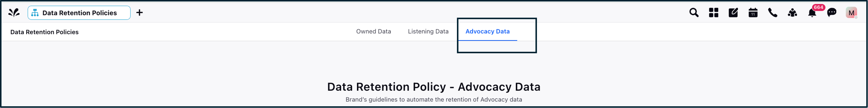Click the Data Retention Policies page title
The width and height of the screenshot is (868, 108).
[44, 32]
